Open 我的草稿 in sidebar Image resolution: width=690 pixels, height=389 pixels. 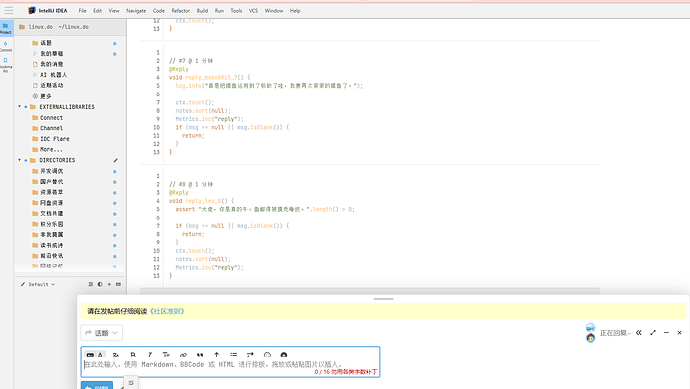click(x=51, y=54)
